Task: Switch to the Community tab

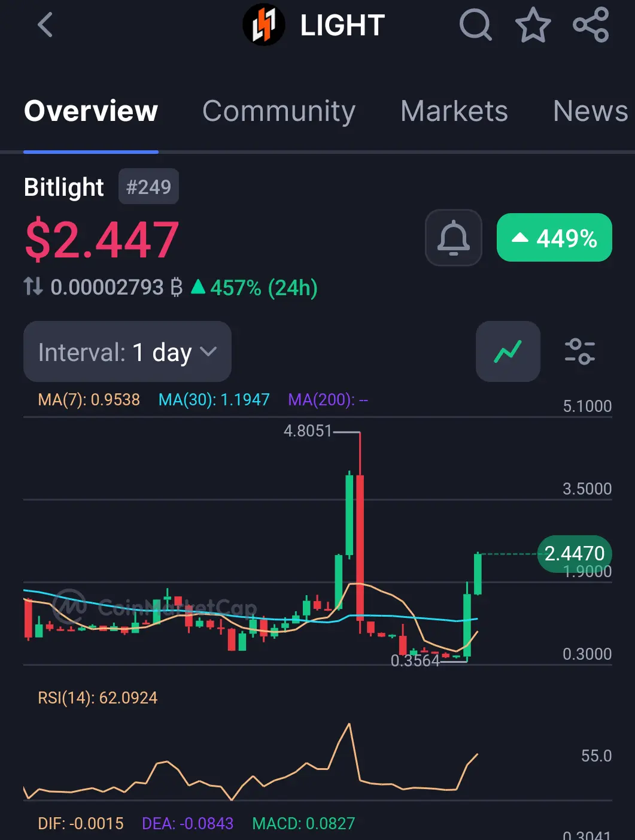Action: (279, 111)
